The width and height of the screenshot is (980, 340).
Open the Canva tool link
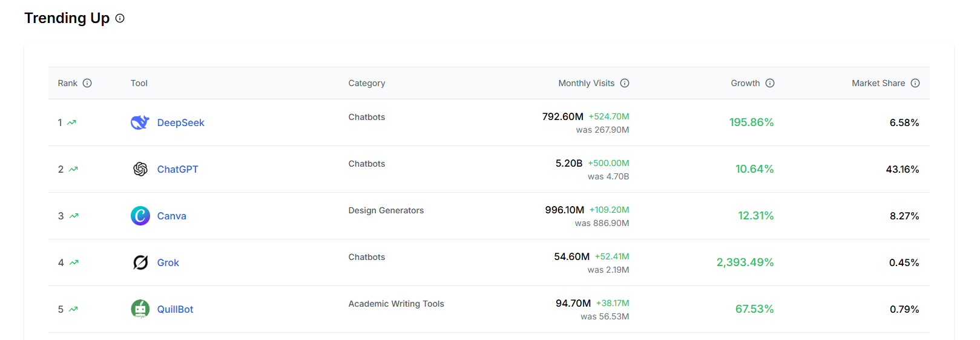click(x=171, y=216)
